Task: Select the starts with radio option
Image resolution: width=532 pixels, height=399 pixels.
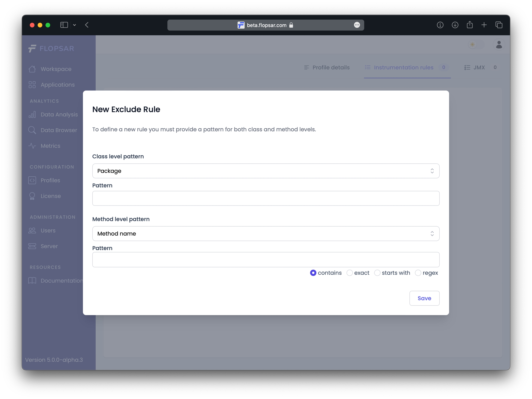Action: pos(377,273)
